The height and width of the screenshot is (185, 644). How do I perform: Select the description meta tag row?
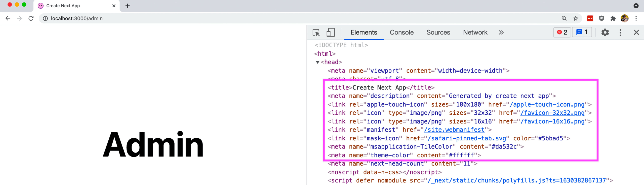[x=441, y=96]
